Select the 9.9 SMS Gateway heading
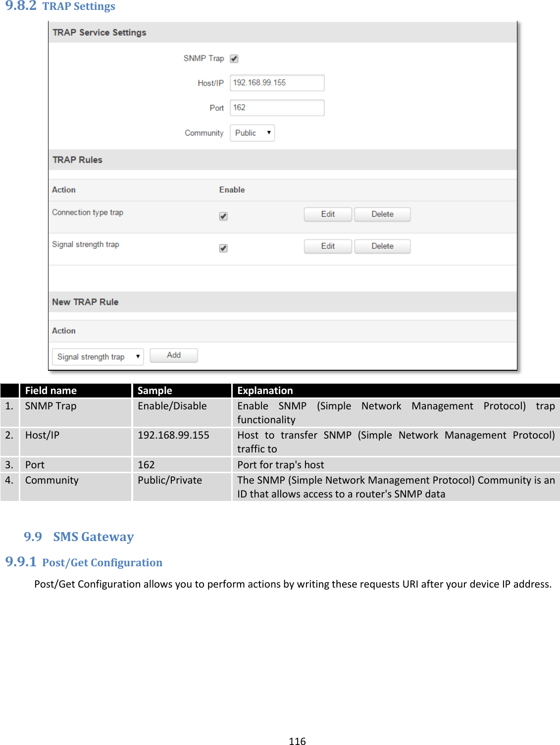Image resolution: width=560 pixels, height=745 pixels. point(79,536)
